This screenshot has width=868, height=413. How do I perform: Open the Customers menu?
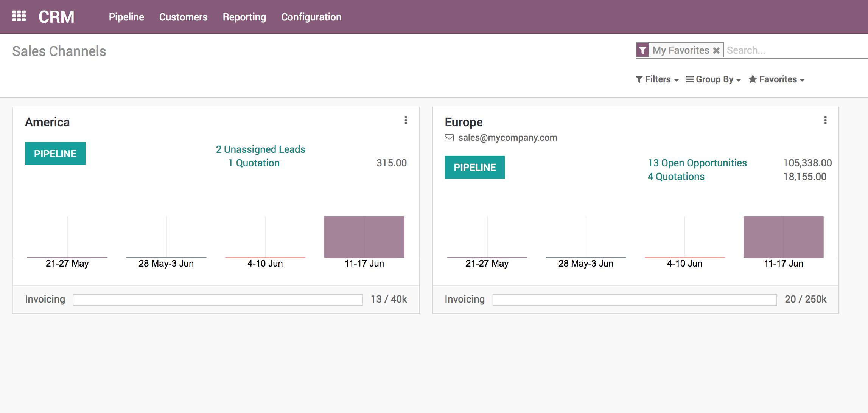[x=183, y=17]
